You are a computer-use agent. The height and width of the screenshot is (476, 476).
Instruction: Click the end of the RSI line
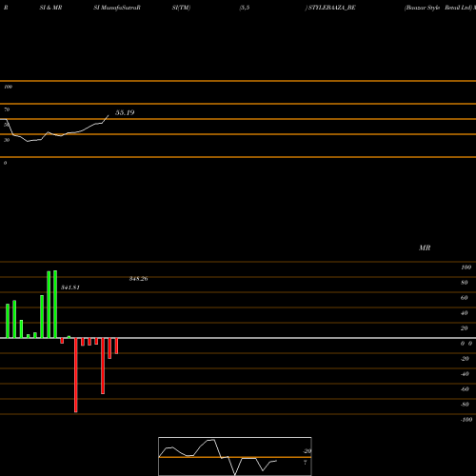click(109, 116)
